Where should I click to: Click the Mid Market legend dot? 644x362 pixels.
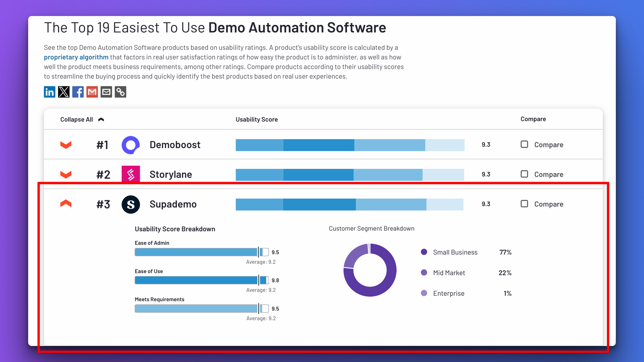[x=424, y=273]
